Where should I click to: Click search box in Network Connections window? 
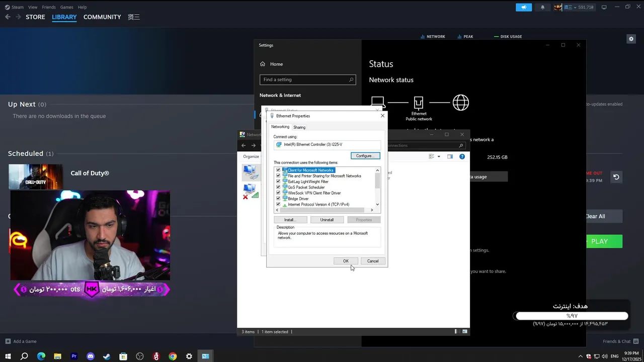[x=426, y=145]
